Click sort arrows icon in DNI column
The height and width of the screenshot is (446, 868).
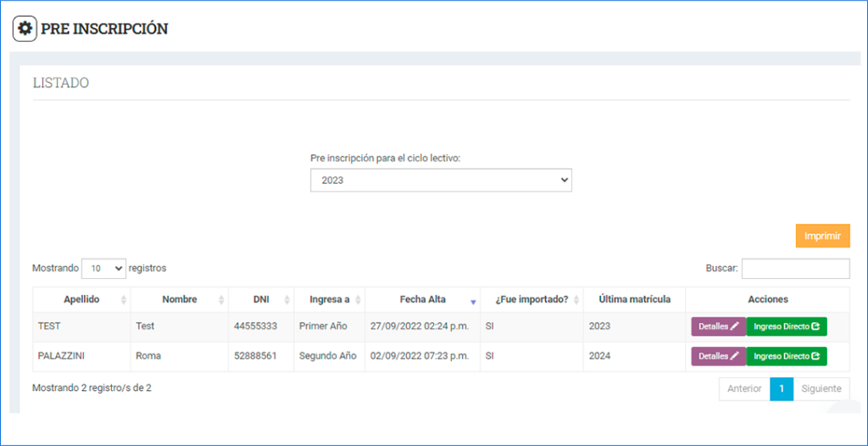(287, 300)
